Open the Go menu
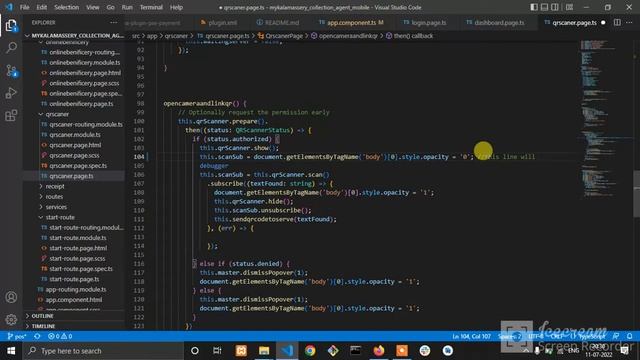 click(x=111, y=7)
